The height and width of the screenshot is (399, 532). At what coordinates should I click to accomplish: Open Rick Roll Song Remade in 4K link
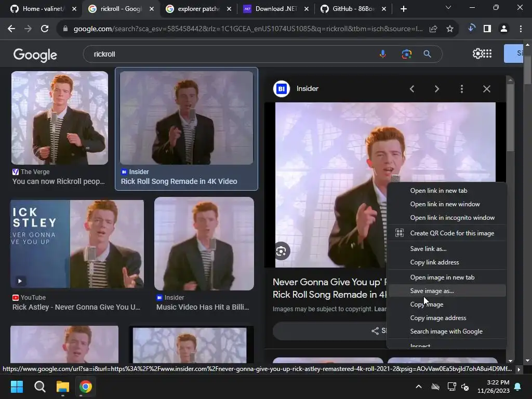(x=179, y=181)
